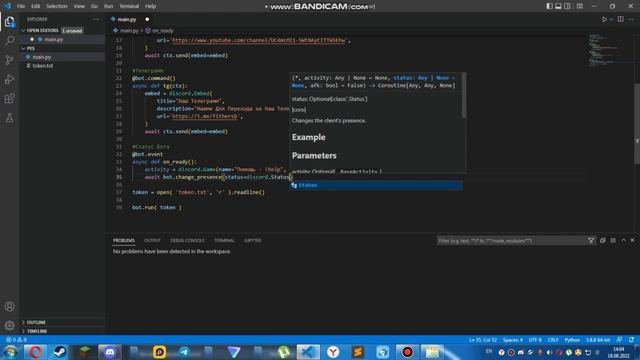Run the Python file with play icon
This screenshot has width=640, height=360.
pyautogui.click(x=604, y=19)
